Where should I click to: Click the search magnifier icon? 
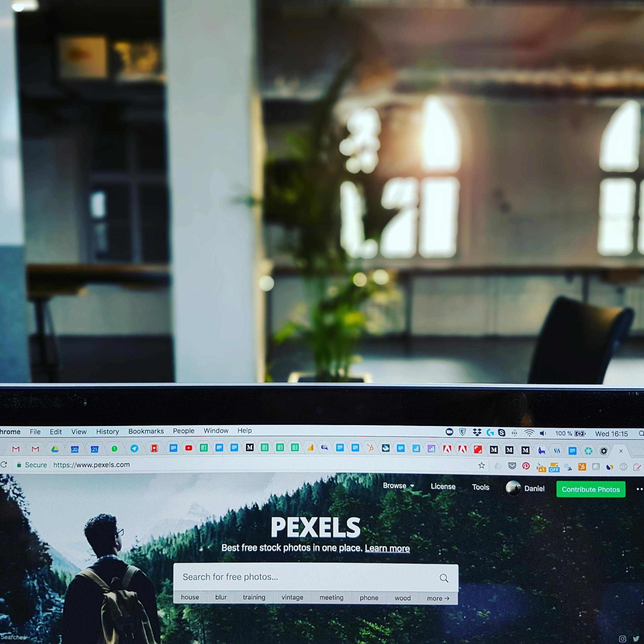(447, 576)
